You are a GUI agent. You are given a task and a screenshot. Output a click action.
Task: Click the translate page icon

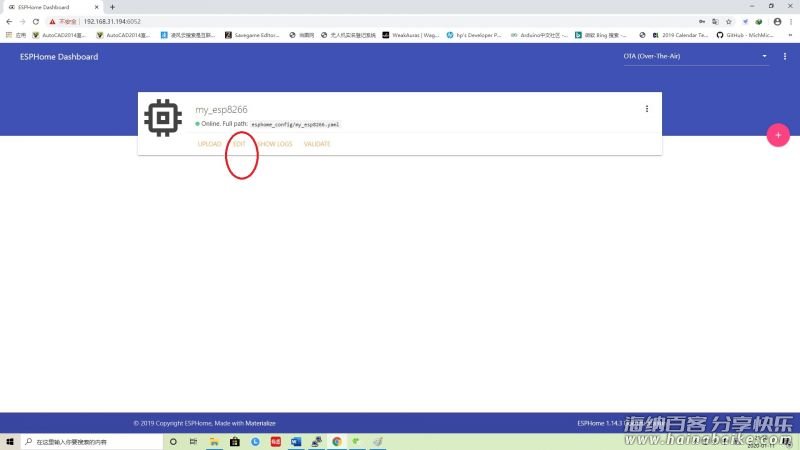715,21
